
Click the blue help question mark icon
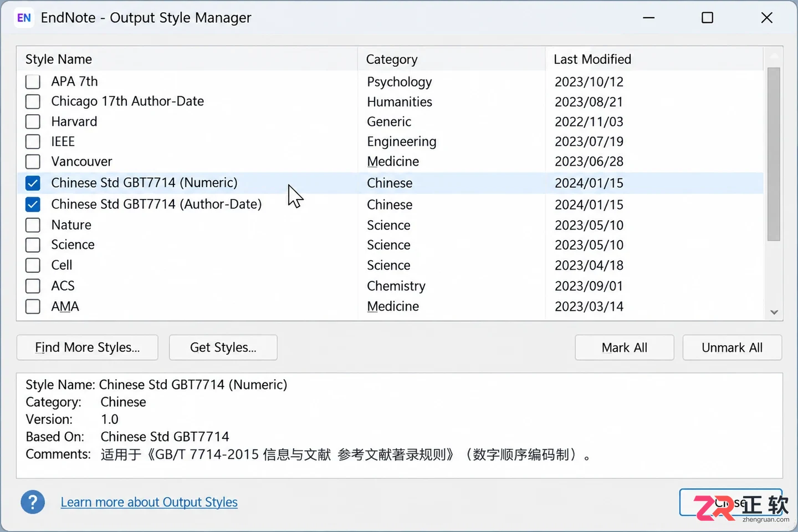pos(33,502)
